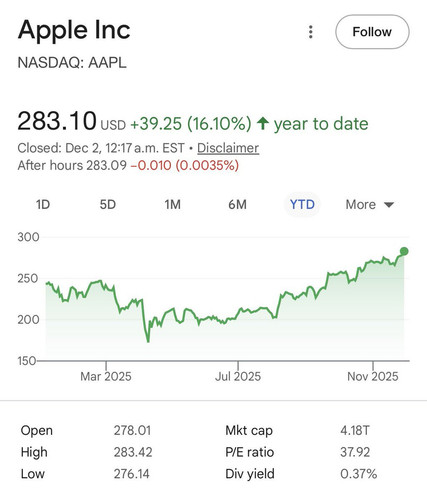The width and height of the screenshot is (427, 500).
Task: Click the 283.10 stock price
Action: coord(57,121)
